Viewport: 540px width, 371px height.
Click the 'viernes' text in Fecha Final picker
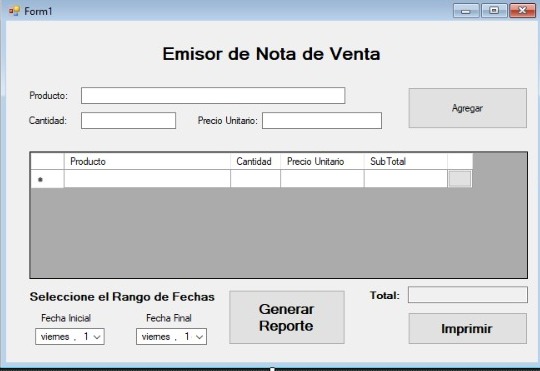[x=156, y=337]
